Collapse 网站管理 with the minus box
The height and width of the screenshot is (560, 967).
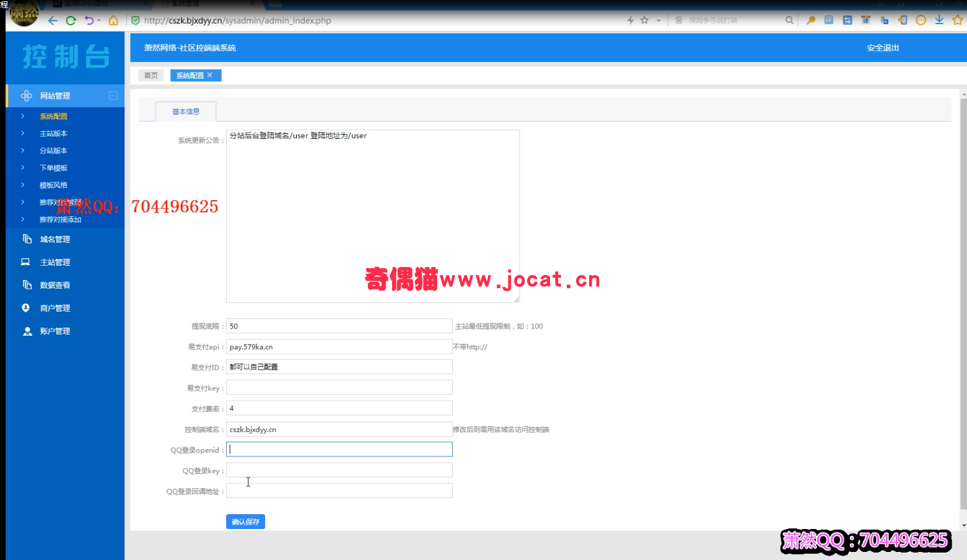[x=113, y=95]
